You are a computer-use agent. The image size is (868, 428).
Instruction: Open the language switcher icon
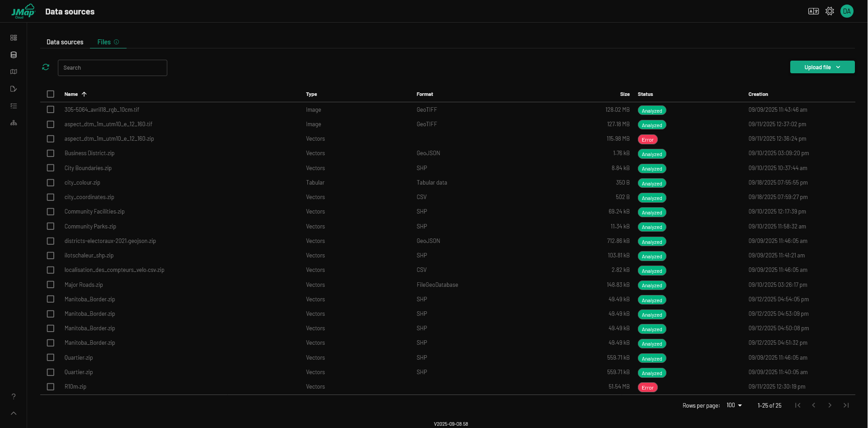tap(813, 11)
